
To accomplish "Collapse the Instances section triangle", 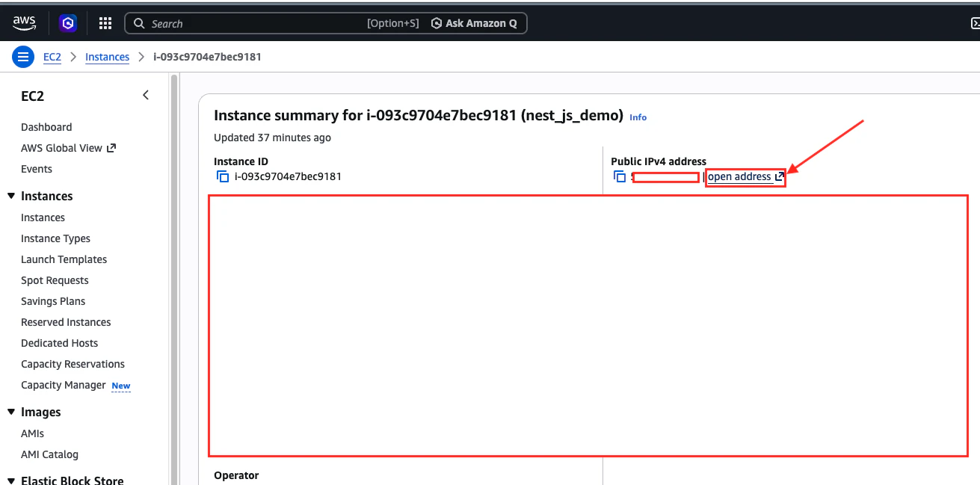I will click(11, 196).
